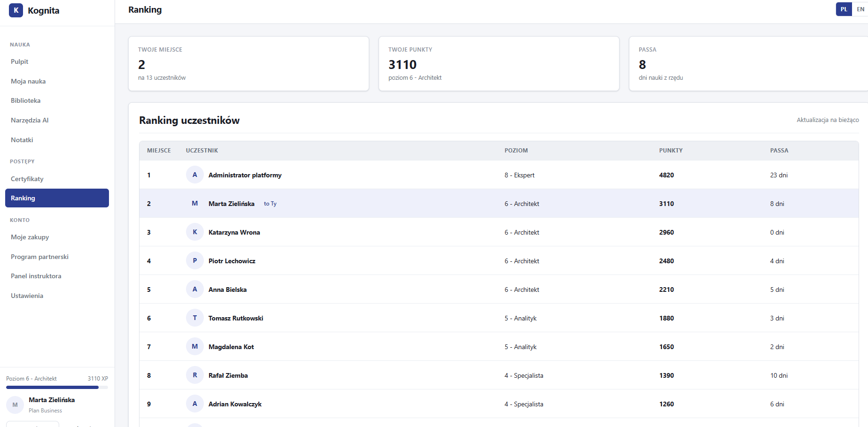The height and width of the screenshot is (427, 868).
Task: Click points value 1650
Action: [x=666, y=347]
